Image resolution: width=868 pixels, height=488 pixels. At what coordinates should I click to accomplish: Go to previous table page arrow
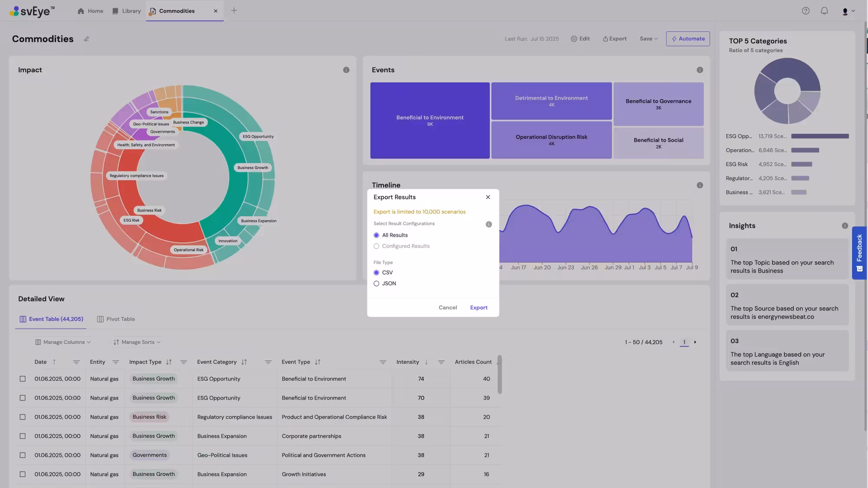(674, 342)
